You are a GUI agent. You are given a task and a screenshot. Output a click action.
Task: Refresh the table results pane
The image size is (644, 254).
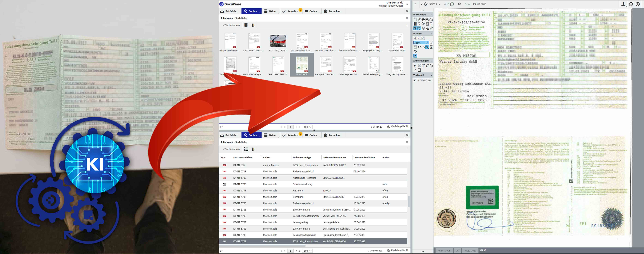[x=221, y=251]
